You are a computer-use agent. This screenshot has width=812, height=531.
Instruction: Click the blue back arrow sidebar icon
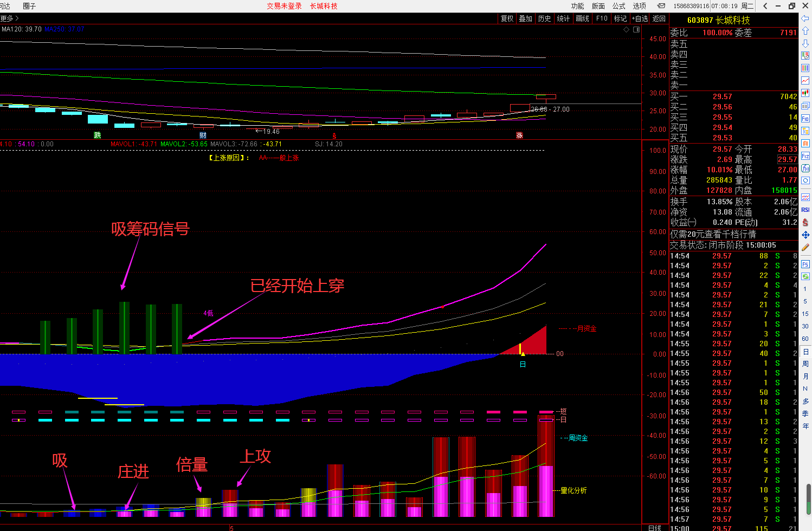coord(805,18)
